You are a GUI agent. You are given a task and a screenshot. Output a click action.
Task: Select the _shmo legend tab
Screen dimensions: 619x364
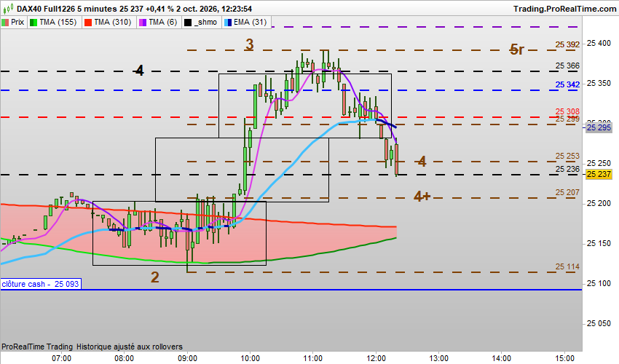pyautogui.click(x=202, y=22)
